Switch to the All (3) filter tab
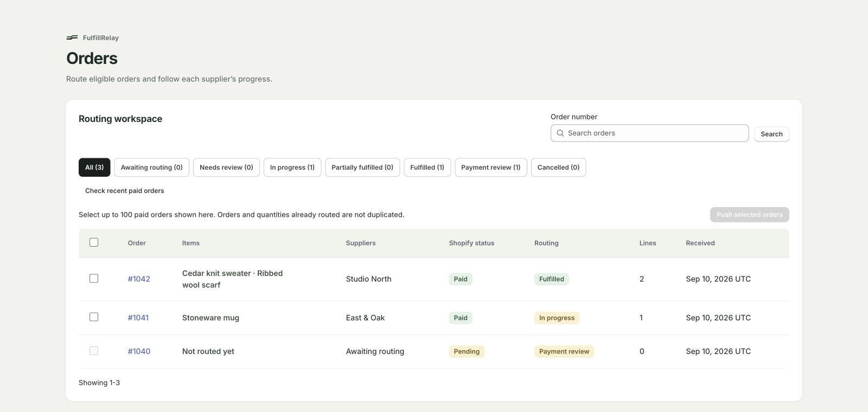This screenshot has width=868, height=412. point(94,168)
